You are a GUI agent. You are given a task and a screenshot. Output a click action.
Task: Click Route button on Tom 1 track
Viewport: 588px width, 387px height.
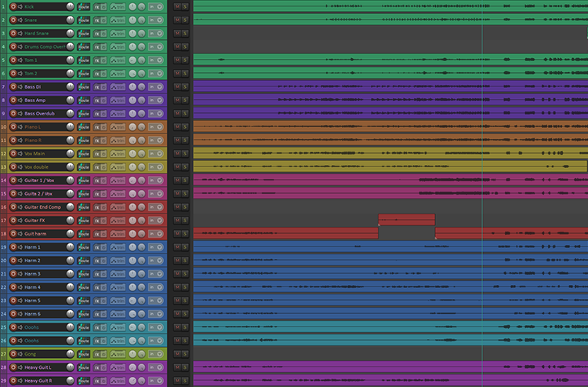(x=83, y=60)
